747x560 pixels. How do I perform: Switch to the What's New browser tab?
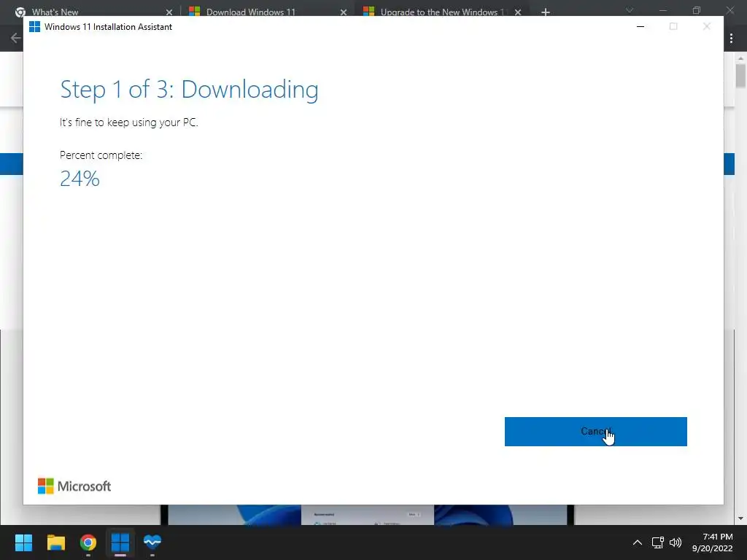[x=55, y=12]
